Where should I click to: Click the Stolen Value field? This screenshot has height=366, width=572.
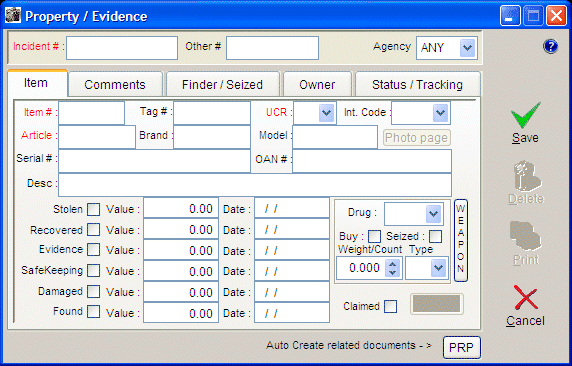181,208
